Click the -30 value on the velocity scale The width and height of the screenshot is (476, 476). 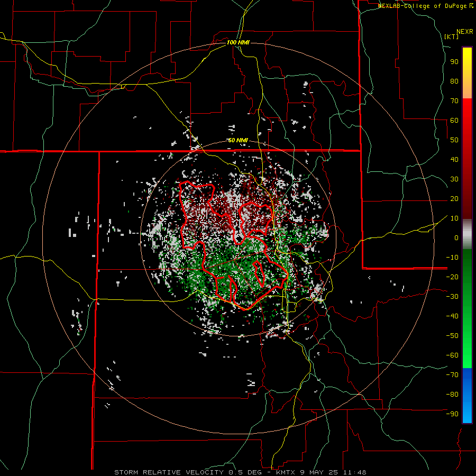[452, 297]
